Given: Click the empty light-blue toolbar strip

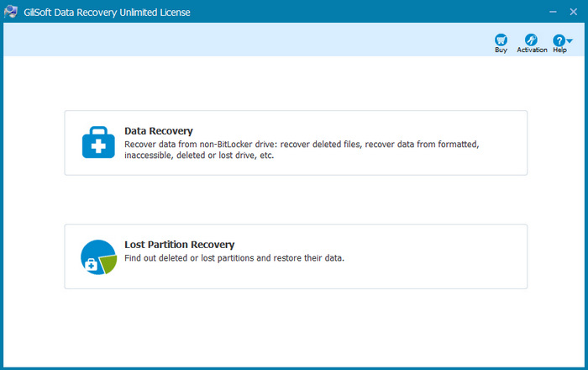Looking at the screenshot, I should click(x=252, y=40).
